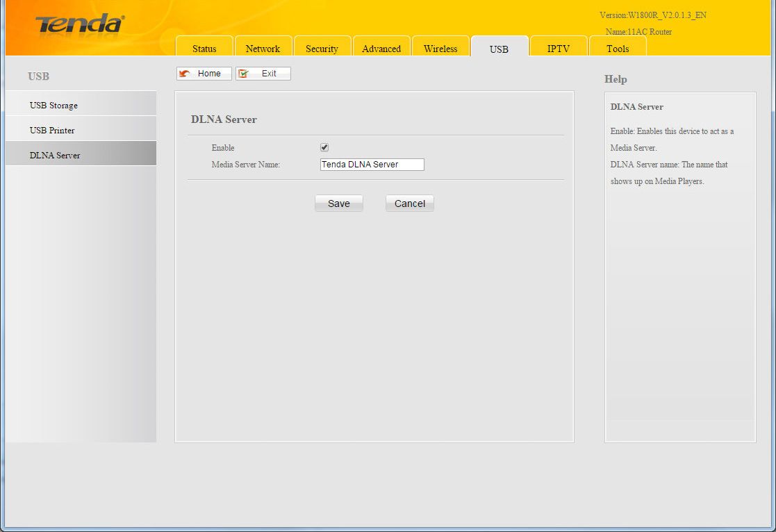Select USB Storage in the sidebar

pos(53,106)
